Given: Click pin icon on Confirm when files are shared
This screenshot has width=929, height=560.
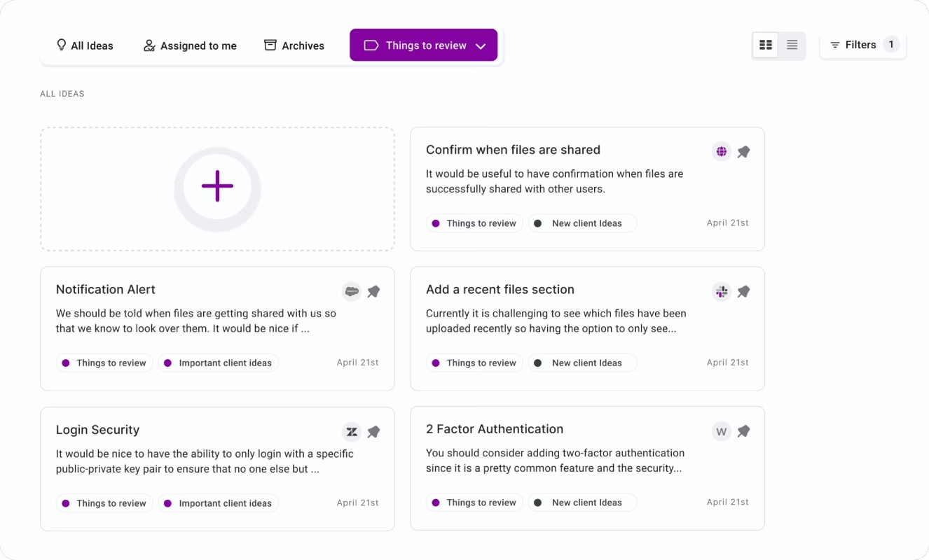Looking at the screenshot, I should tap(743, 152).
